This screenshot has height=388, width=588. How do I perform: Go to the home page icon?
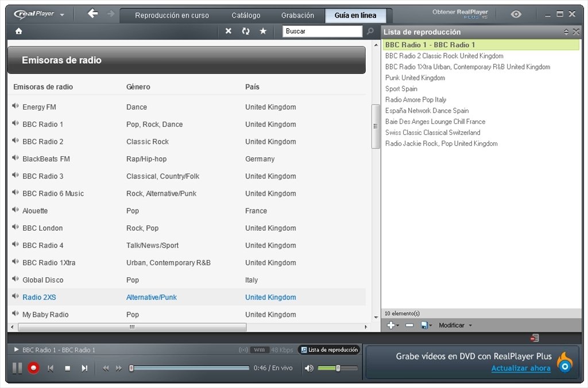tap(19, 31)
